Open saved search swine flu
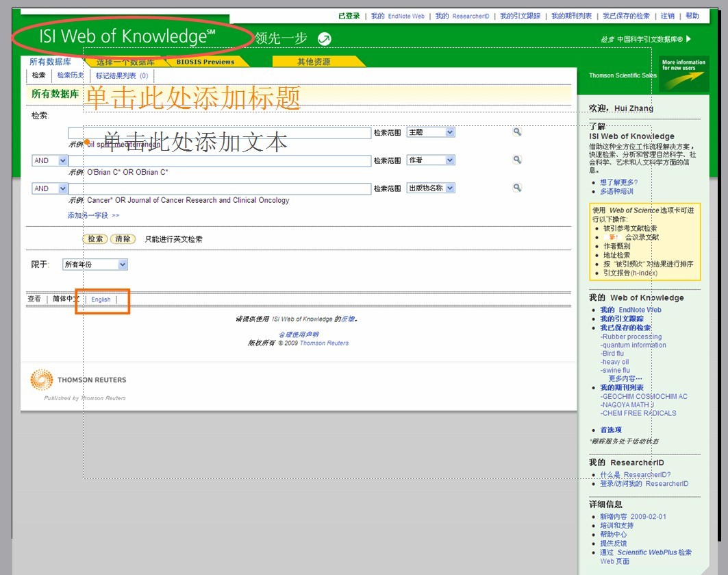The height and width of the screenshot is (575, 728). (615, 370)
